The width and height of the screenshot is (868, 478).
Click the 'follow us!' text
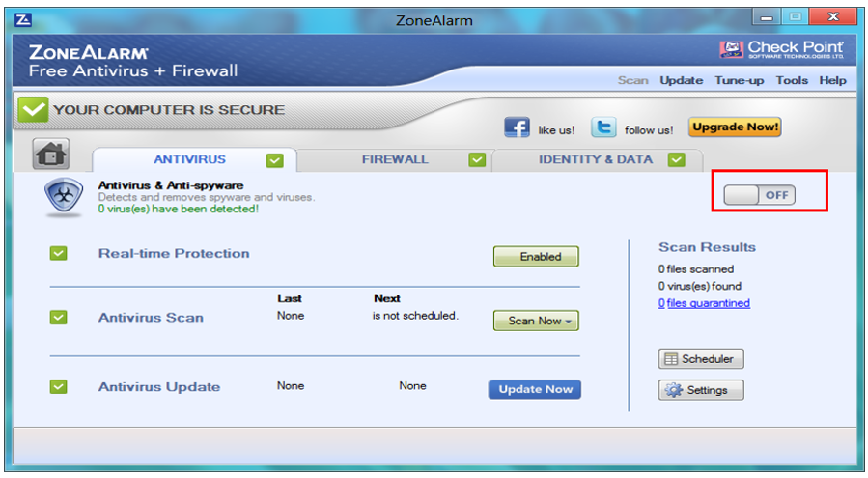[649, 130]
